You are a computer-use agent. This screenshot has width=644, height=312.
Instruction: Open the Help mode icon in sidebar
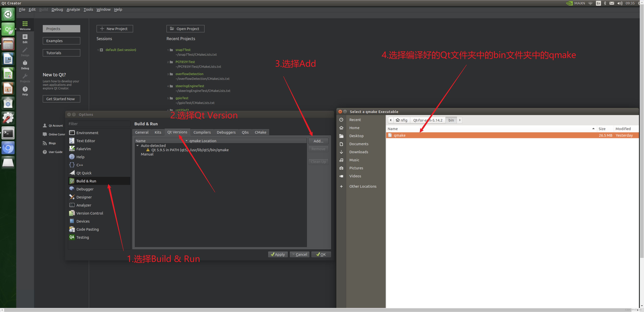25,91
